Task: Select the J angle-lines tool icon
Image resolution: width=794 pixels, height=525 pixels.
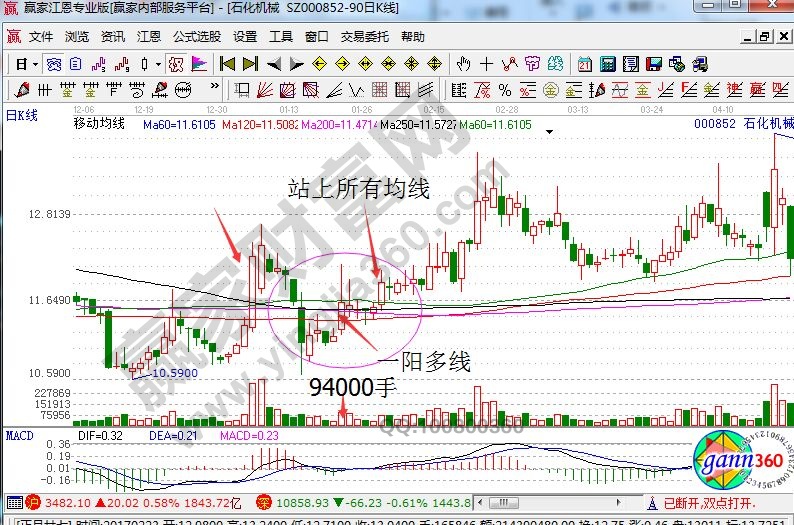Action: tap(665, 90)
